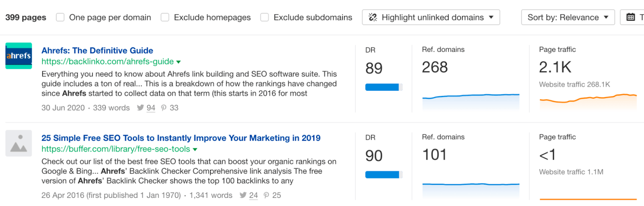644x206 pixels.
Task: Click the unlinked chain icon in highlight button
Action: coord(373,17)
